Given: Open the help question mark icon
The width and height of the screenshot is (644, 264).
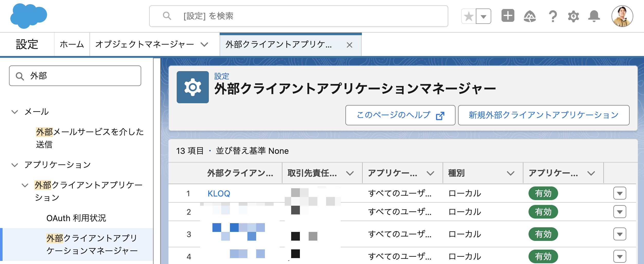Looking at the screenshot, I should pos(552,16).
